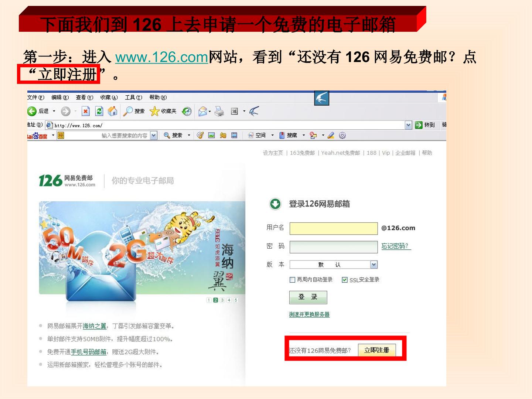
Task: Toggle SSL安全登录 checkbox
Action: 345,280
